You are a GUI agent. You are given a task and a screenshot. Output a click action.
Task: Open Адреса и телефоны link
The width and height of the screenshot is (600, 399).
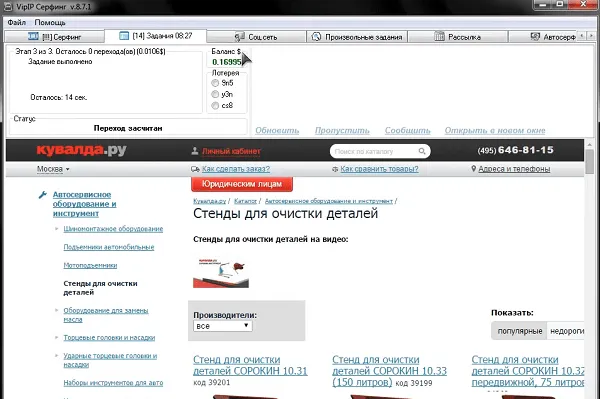click(514, 169)
